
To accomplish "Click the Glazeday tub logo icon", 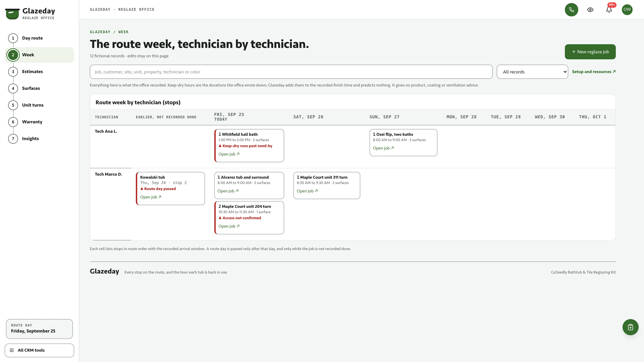I will click(x=12, y=14).
